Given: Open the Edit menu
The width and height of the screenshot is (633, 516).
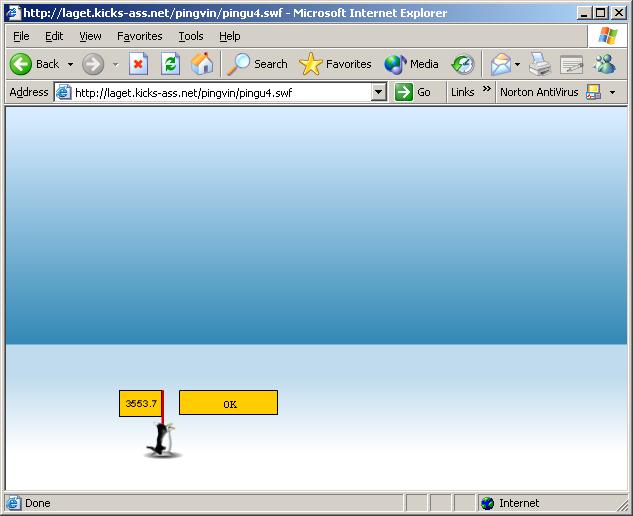Looking at the screenshot, I should [x=54, y=36].
